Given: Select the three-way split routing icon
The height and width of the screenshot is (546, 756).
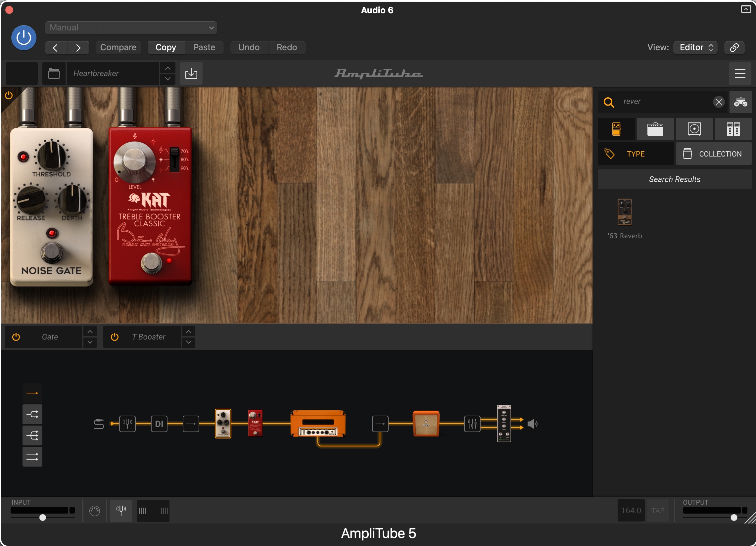Looking at the screenshot, I should pyautogui.click(x=32, y=436).
